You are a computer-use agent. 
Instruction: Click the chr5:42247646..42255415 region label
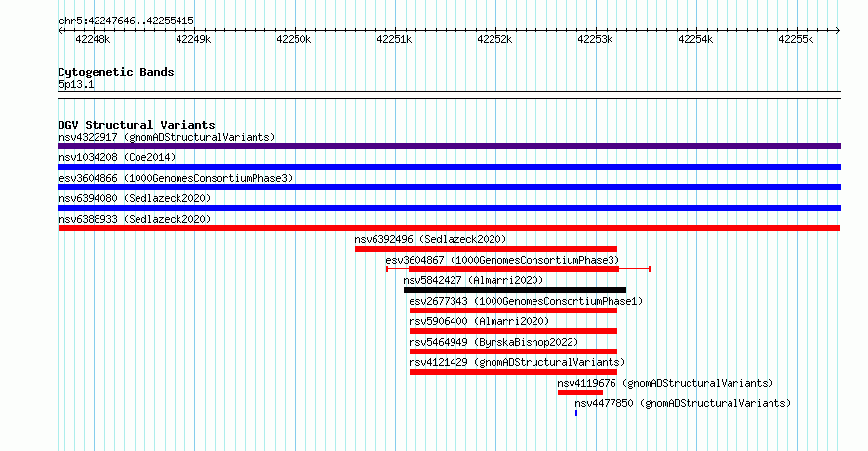coord(126,21)
